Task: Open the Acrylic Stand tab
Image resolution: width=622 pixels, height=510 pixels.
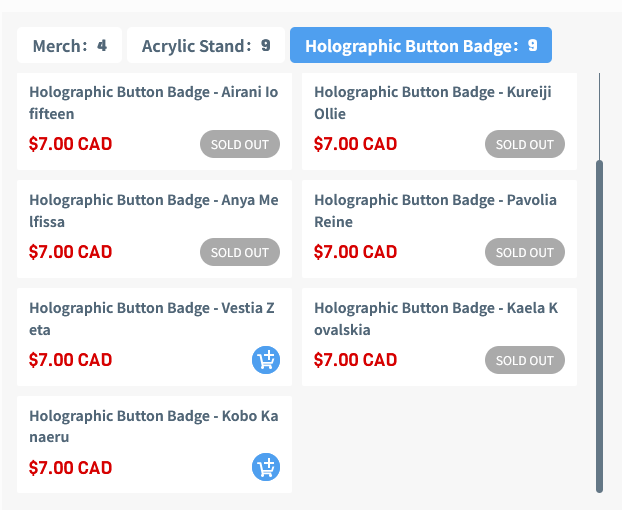Action: [x=206, y=45]
